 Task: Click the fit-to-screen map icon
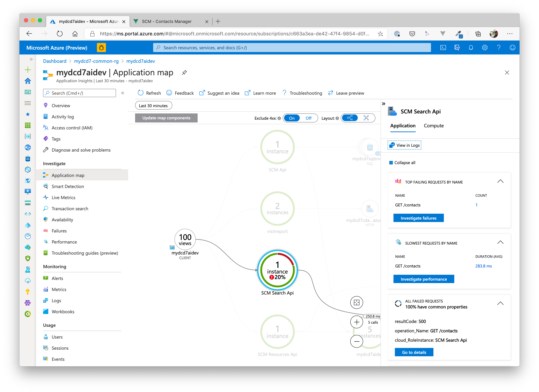click(356, 302)
